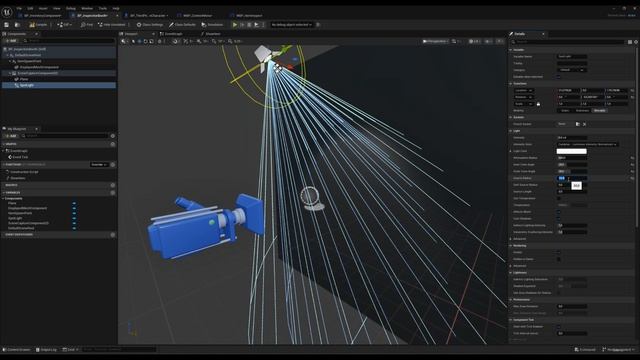
Task: Add new variable with plus icon
Action: click(x=113, y=193)
